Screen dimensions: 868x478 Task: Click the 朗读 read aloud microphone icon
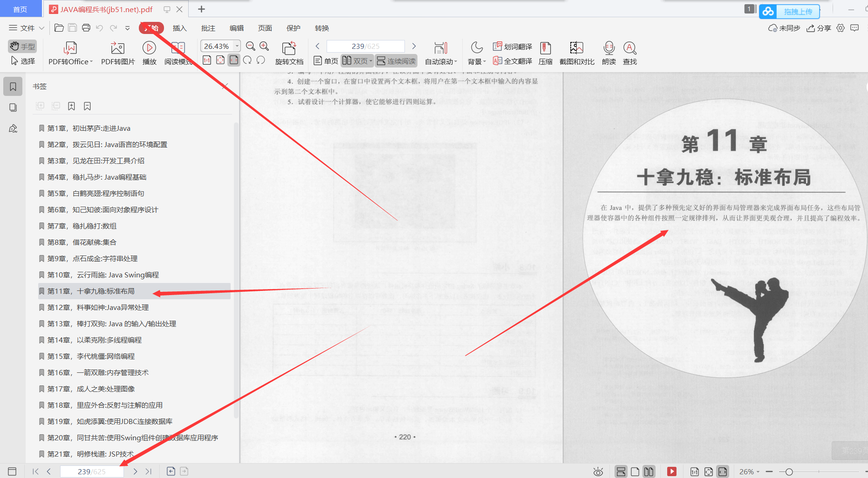(x=609, y=54)
